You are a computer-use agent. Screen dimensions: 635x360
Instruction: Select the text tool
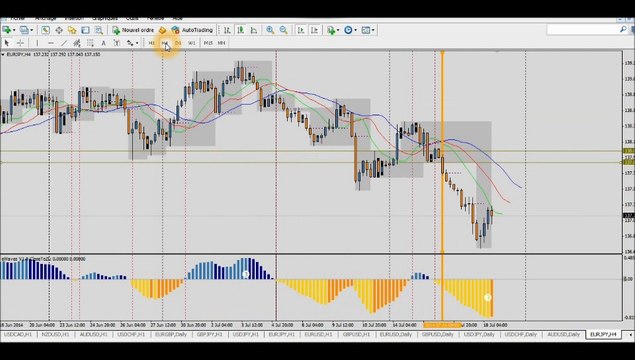pyautogui.click(x=104, y=43)
